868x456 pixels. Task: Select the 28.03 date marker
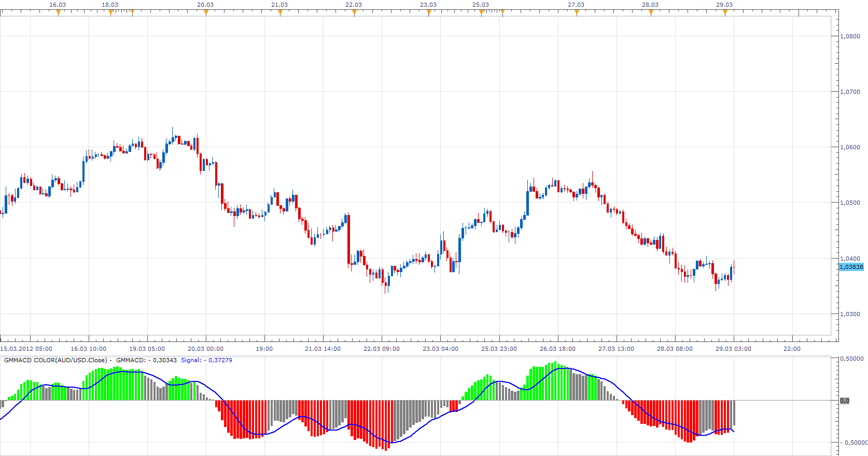651,12
